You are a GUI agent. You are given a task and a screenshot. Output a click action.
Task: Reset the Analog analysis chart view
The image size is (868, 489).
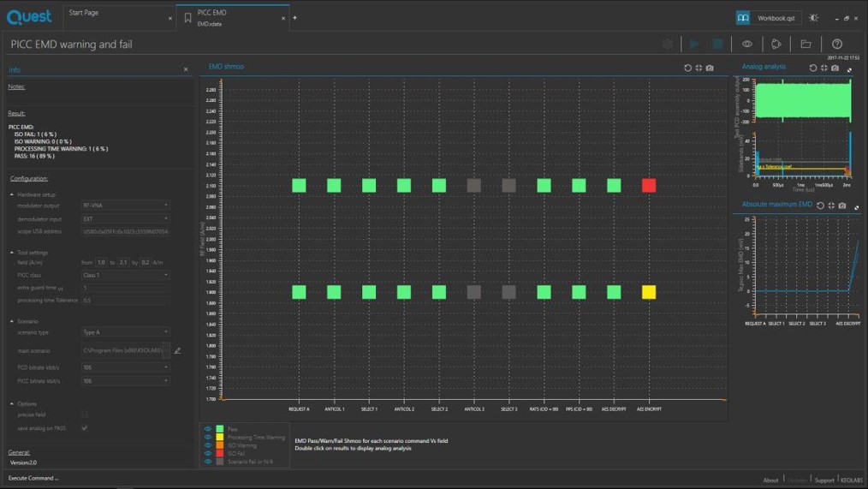[x=813, y=68]
